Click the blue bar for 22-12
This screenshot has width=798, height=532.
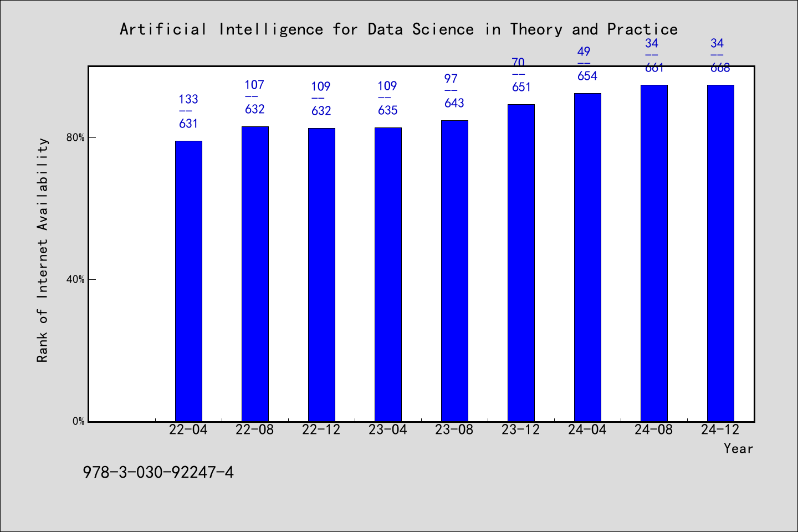pyautogui.click(x=321, y=275)
